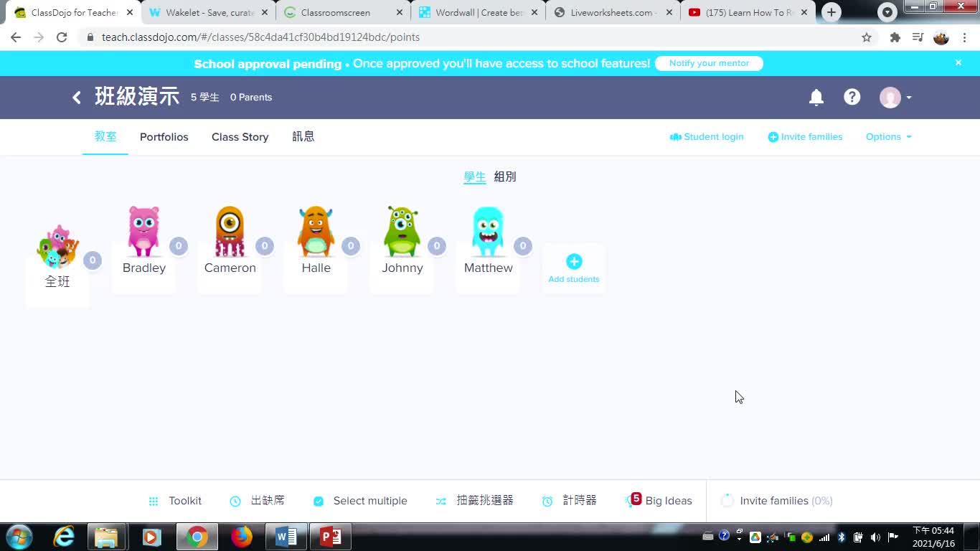Click the Add students plus icon
980x551 pixels.
tap(574, 261)
